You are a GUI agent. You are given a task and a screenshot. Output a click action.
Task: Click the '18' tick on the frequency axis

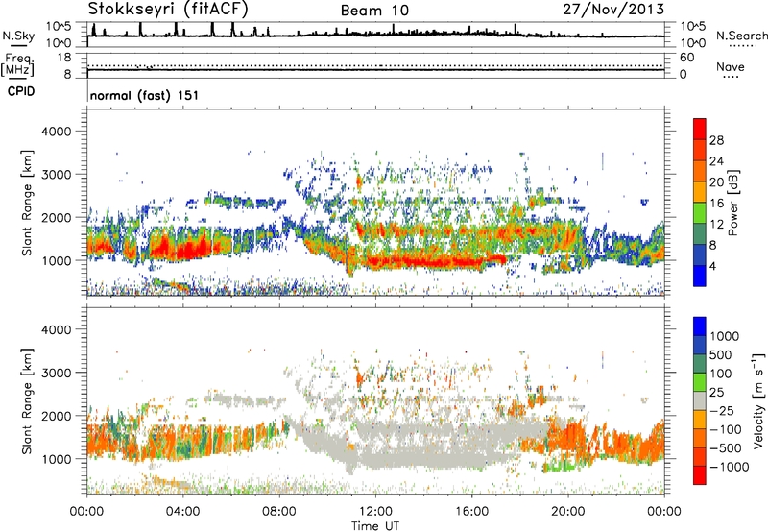click(64, 58)
